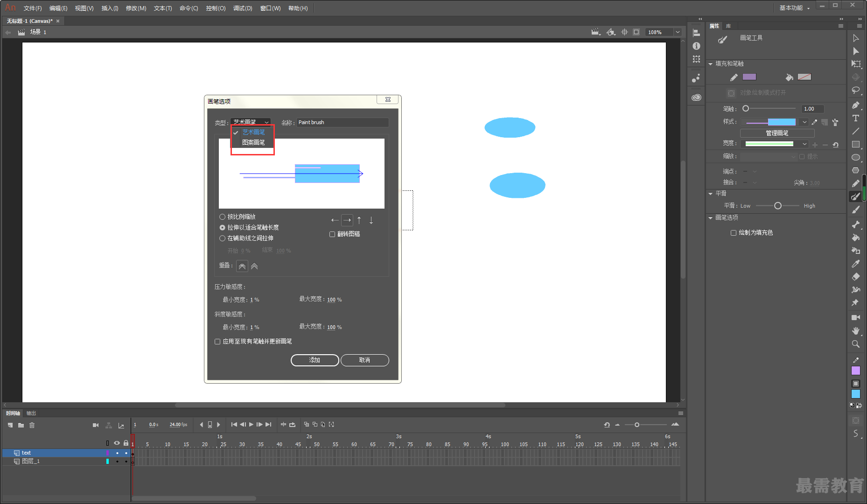Open the 类型 brush type dropdown
Viewport: 867px width, 504px height.
click(x=251, y=122)
